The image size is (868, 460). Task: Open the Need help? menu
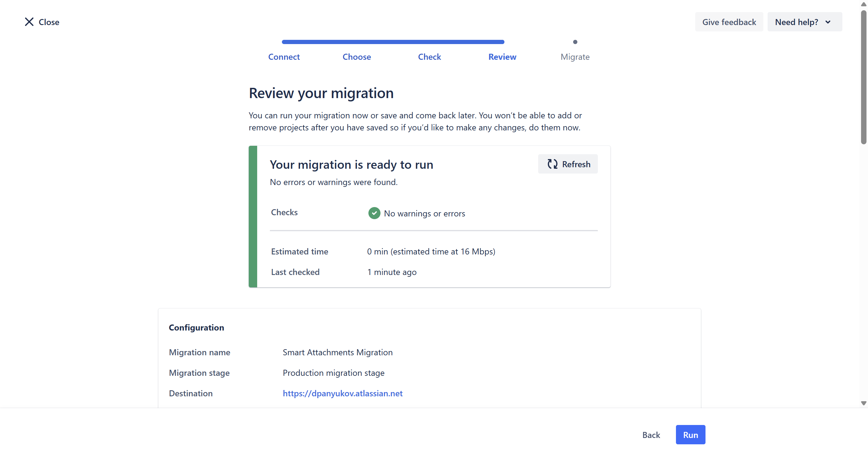click(797, 22)
